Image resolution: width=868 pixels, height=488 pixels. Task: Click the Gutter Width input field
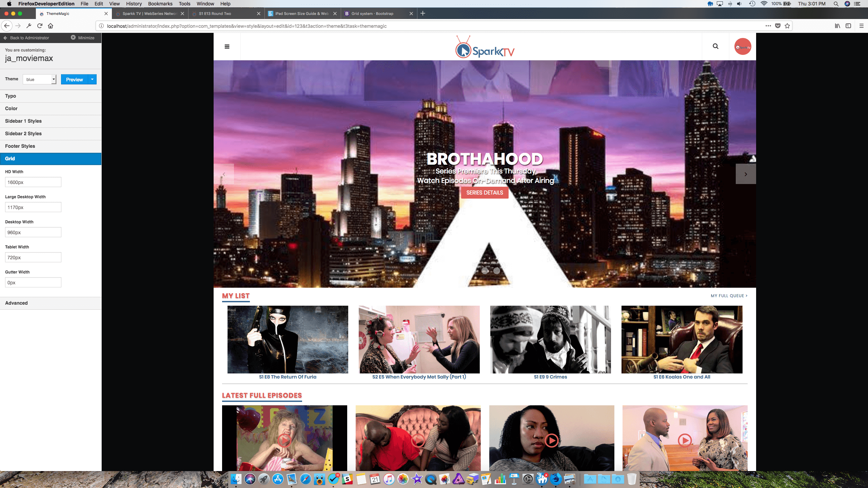(33, 283)
